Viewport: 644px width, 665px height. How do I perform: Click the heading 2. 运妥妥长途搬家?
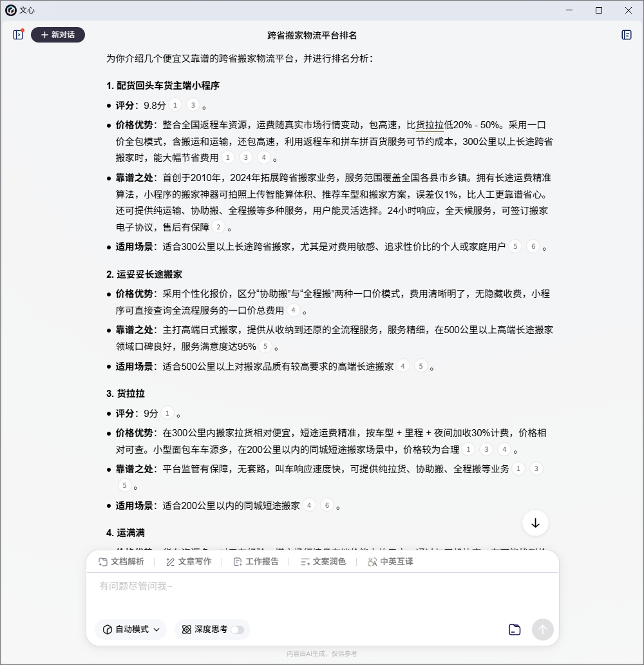(144, 275)
